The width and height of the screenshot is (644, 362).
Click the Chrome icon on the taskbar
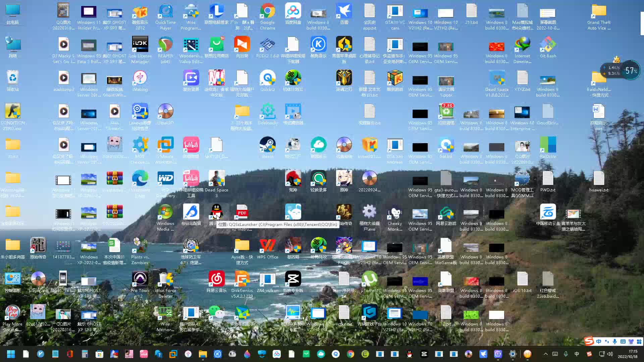tap(351, 354)
